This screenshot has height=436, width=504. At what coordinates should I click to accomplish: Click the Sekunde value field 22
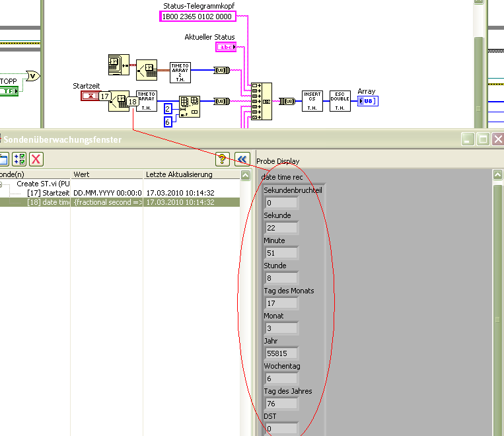point(281,228)
